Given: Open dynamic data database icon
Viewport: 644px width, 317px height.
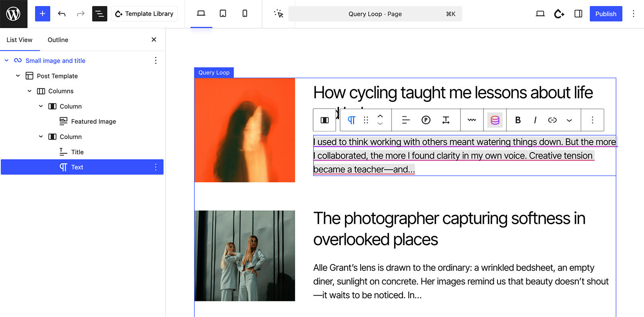Looking at the screenshot, I should coord(495,120).
